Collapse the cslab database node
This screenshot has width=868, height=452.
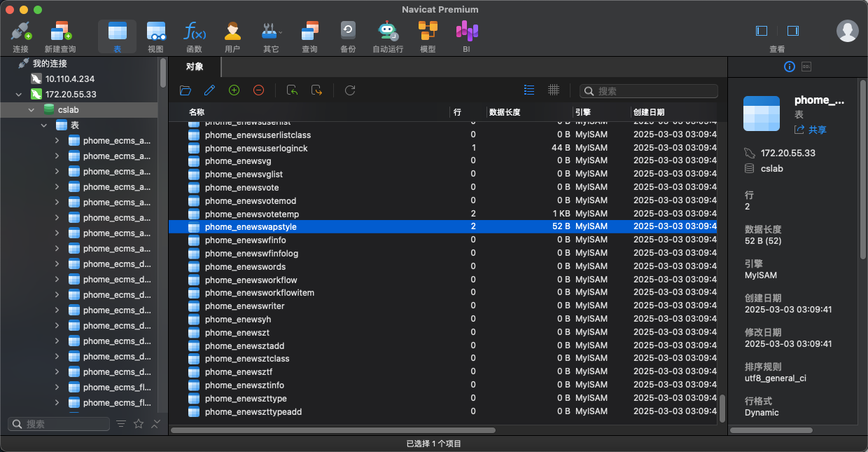(31, 110)
